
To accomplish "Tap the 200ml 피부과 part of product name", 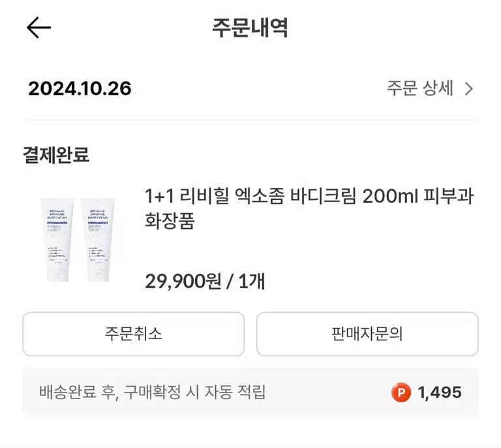I will tap(417, 196).
